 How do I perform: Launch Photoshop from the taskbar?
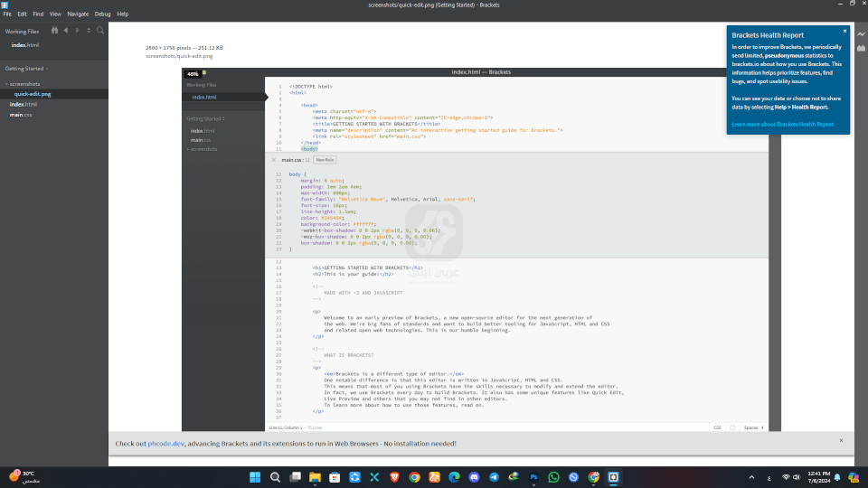533,477
